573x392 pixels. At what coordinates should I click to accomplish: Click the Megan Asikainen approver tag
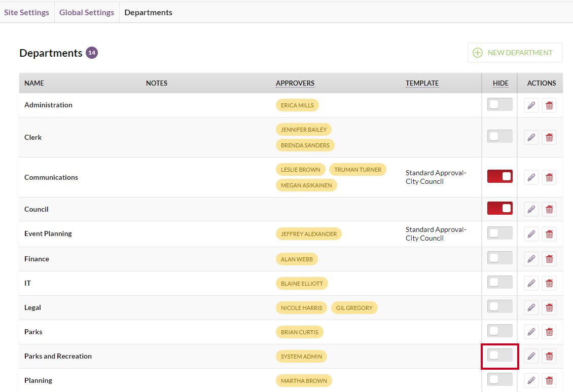[x=306, y=185]
